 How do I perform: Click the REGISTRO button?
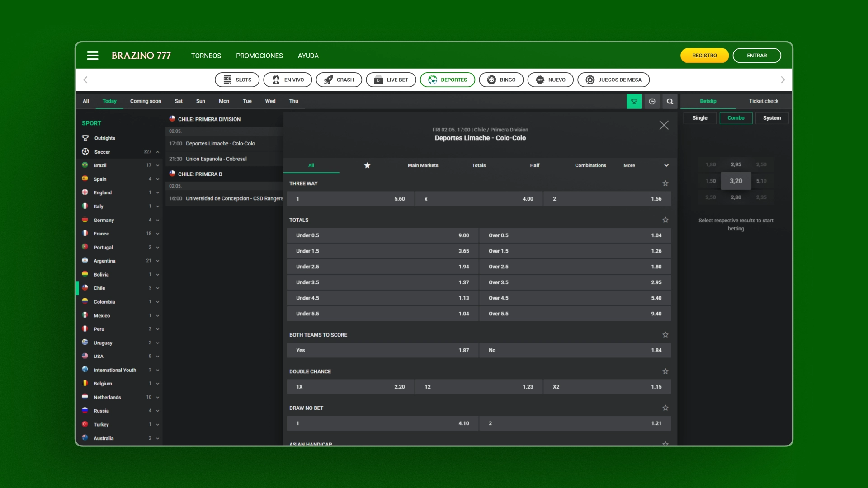tap(704, 56)
